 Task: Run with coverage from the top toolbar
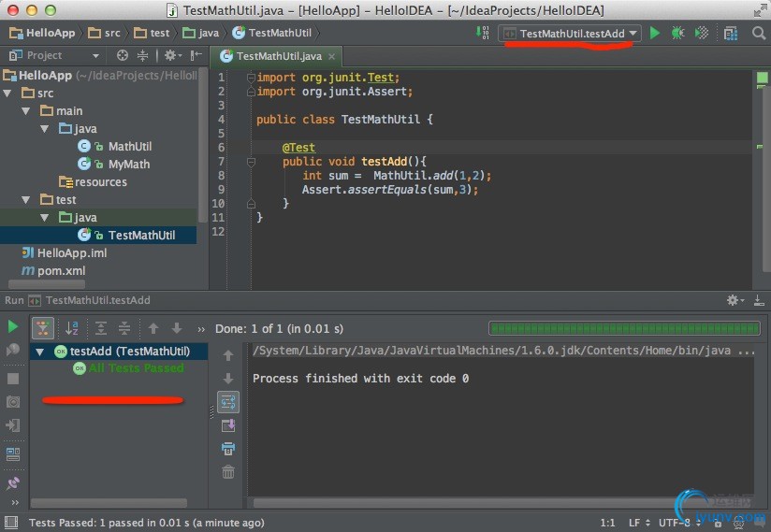pyautogui.click(x=702, y=33)
